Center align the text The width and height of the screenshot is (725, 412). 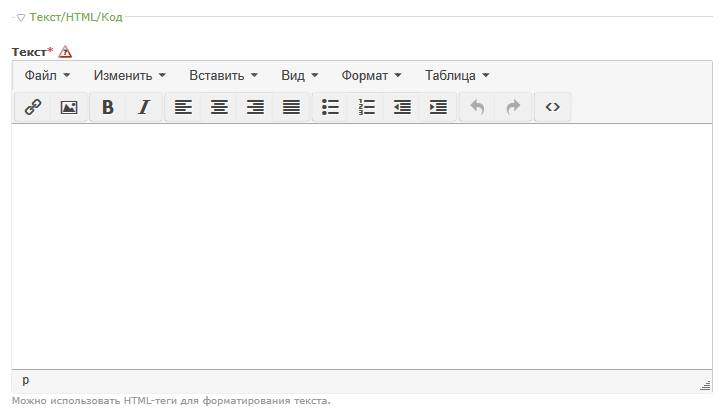(219, 107)
